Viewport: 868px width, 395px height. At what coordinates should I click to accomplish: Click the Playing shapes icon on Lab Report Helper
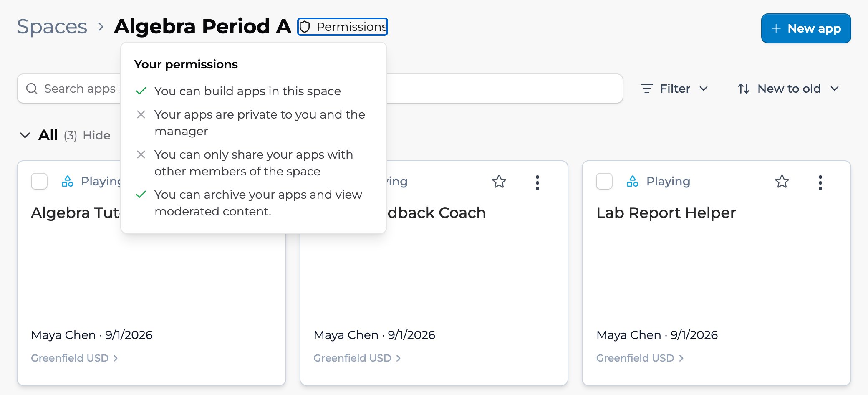(633, 181)
